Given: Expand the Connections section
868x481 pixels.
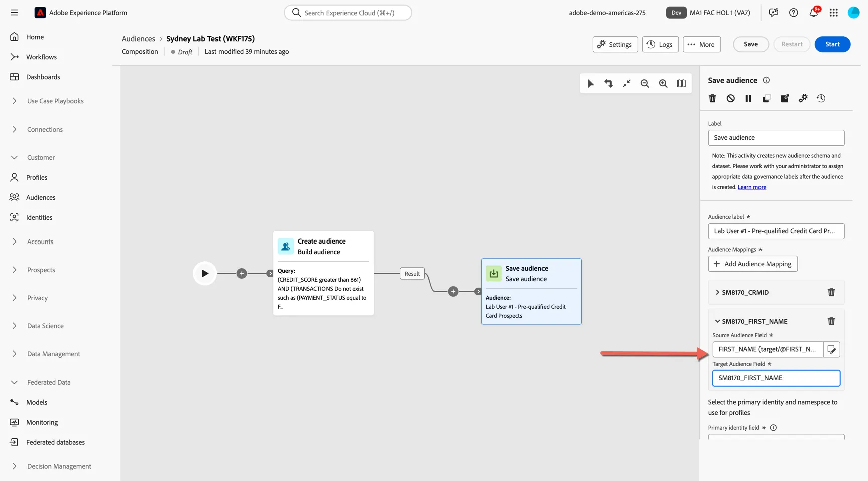Looking at the screenshot, I should [x=14, y=130].
